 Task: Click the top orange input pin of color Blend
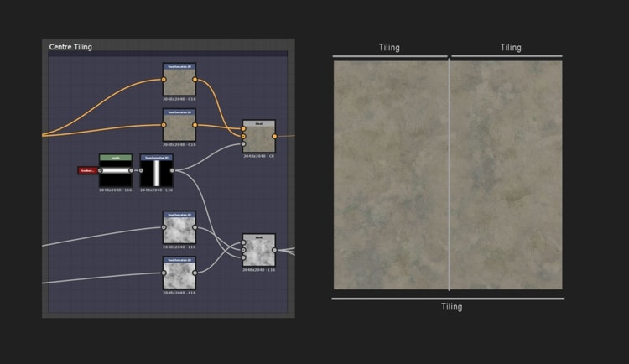[x=243, y=129]
